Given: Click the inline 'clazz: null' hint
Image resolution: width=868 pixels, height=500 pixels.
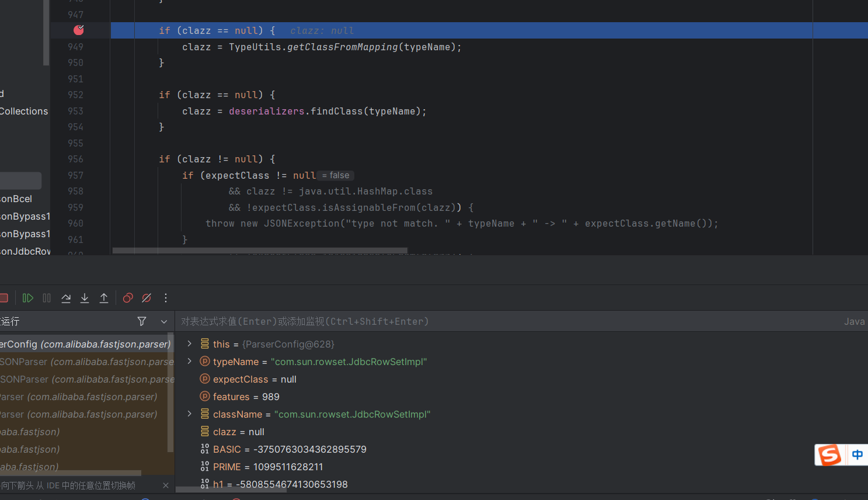Looking at the screenshot, I should point(322,30).
